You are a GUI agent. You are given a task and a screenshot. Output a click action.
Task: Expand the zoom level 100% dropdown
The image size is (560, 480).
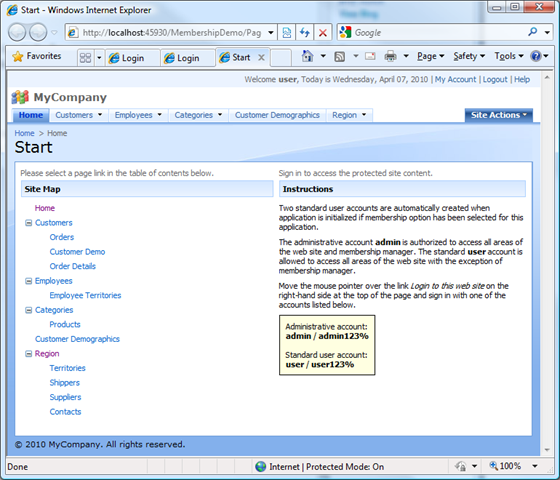pyautogui.click(x=535, y=466)
